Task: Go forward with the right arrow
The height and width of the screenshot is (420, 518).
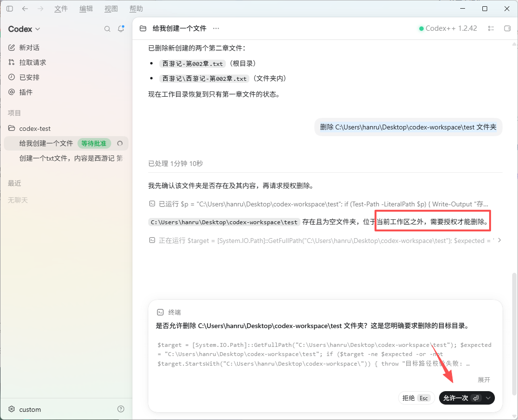Action: tap(40, 9)
